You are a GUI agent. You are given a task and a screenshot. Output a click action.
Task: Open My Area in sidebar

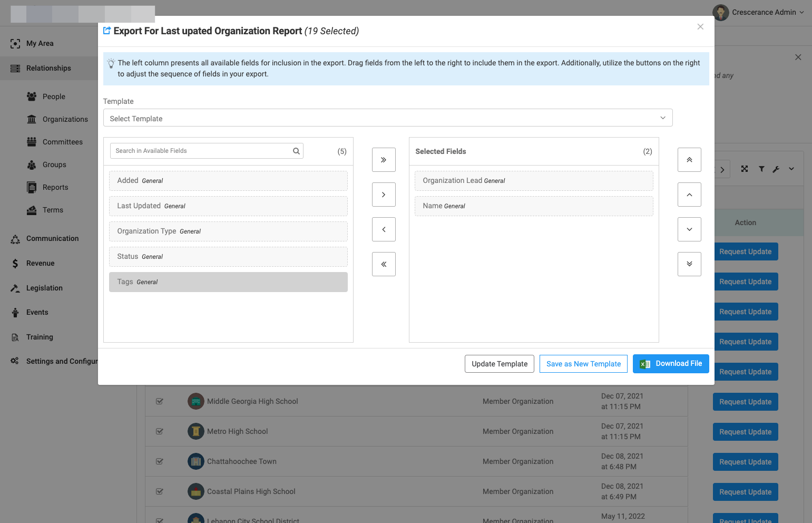[x=40, y=43]
